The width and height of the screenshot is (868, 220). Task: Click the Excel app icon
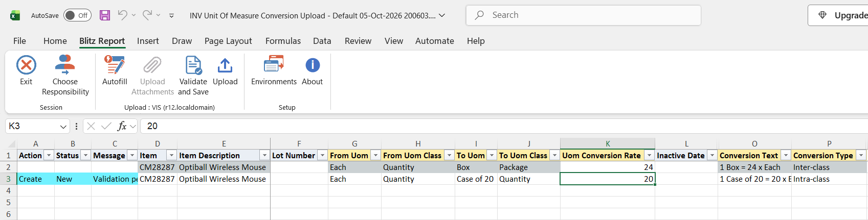(x=15, y=15)
